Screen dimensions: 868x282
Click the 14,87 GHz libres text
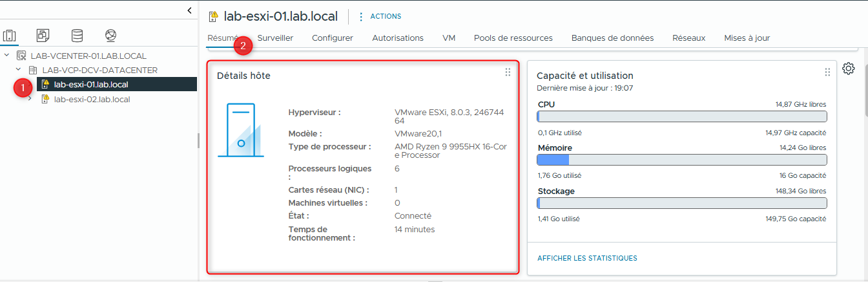(x=801, y=104)
